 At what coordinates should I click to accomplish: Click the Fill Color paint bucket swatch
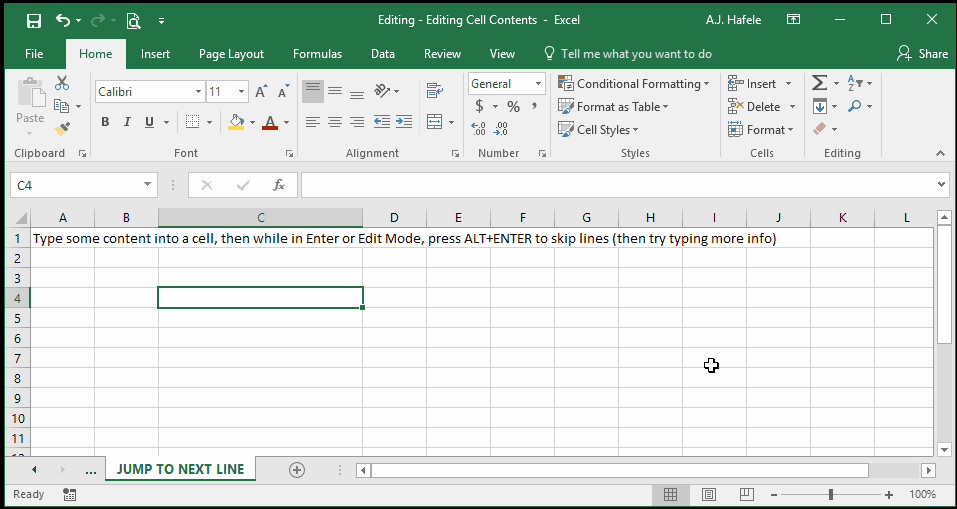coord(237,122)
